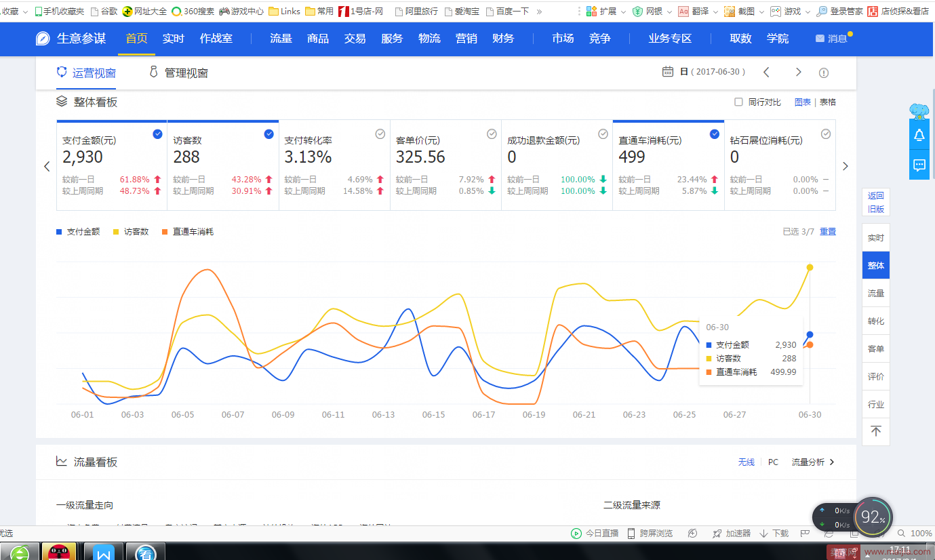Click the 直通车消耗 orange legend swatch
This screenshot has width=935, height=560.
tap(165, 232)
